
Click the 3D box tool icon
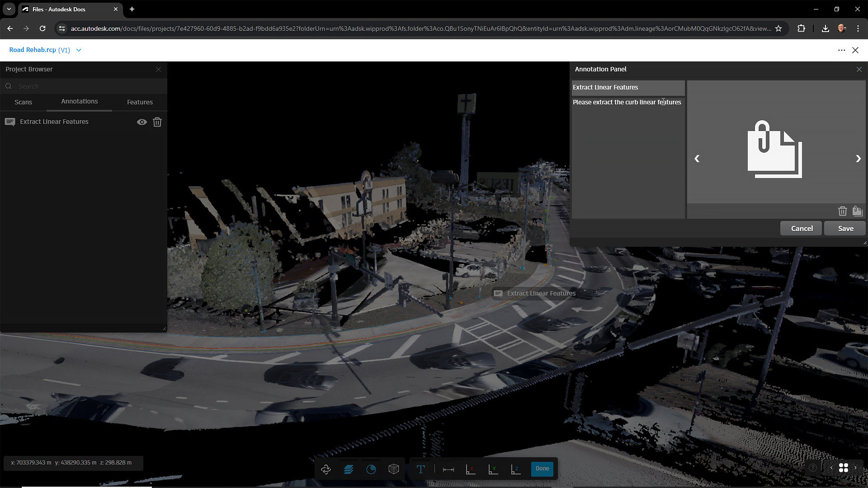(x=394, y=469)
